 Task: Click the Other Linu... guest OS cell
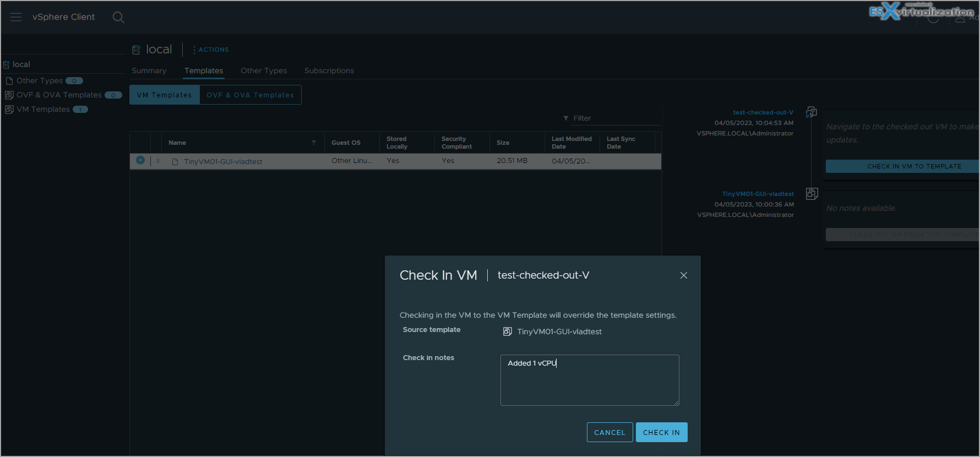click(352, 161)
